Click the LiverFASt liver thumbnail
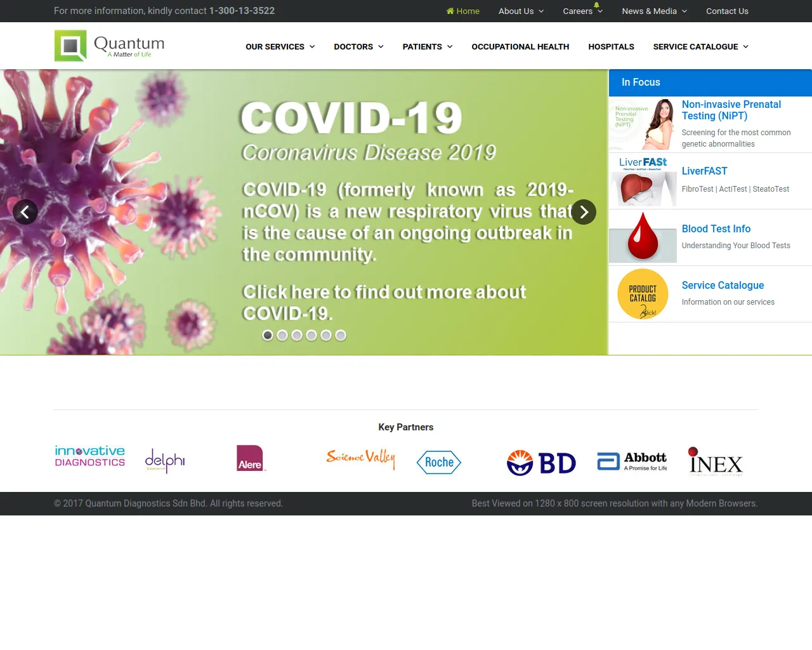 643,181
